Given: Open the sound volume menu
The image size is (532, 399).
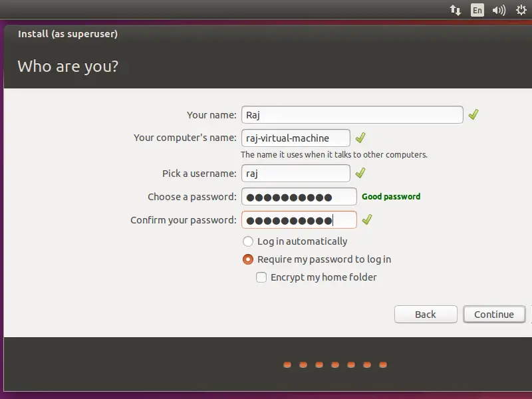Looking at the screenshot, I should 498,10.
